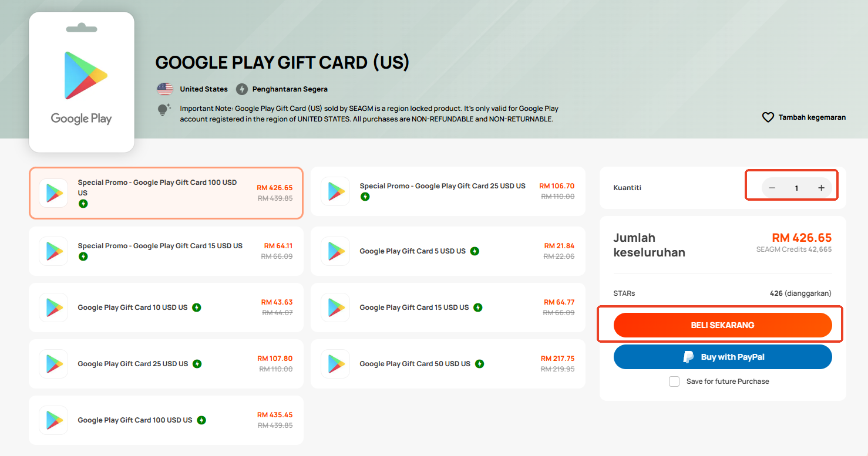Click the PayPal logo in Buy with PayPal
This screenshot has height=456, width=868.
[688, 357]
